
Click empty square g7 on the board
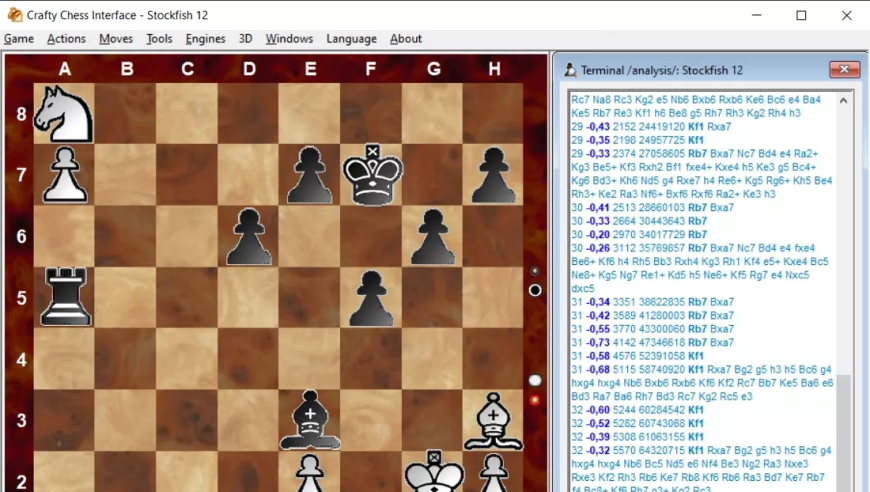point(432,175)
